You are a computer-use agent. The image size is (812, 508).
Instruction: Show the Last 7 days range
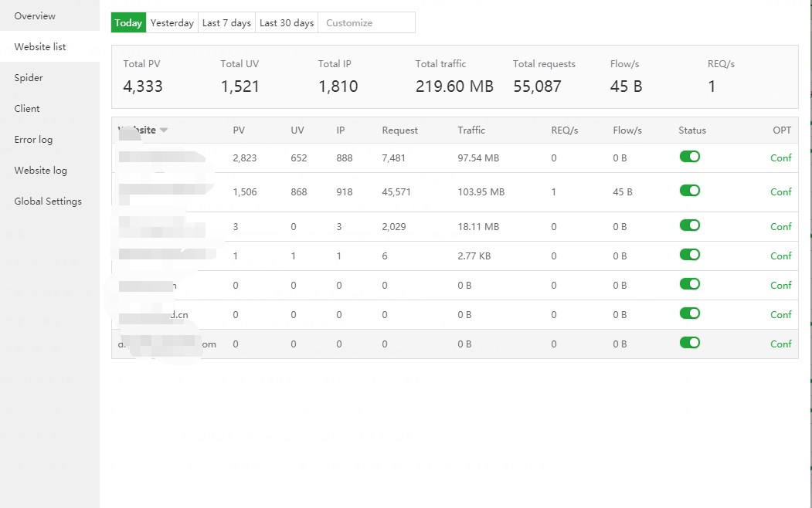[226, 22]
